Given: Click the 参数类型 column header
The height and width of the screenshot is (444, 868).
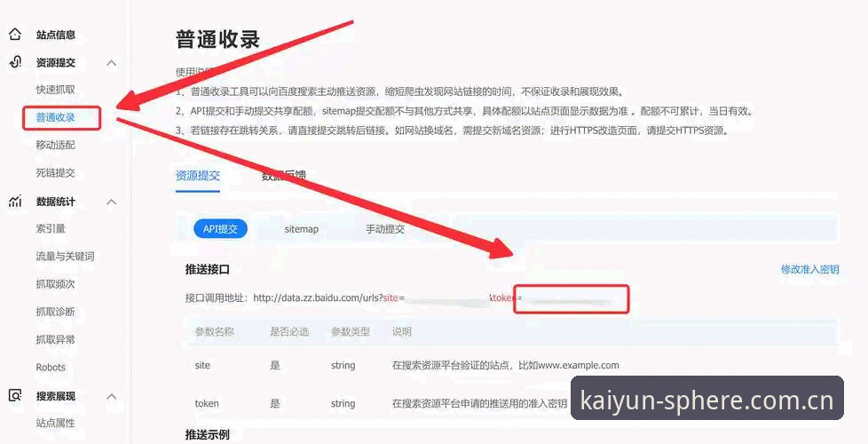Looking at the screenshot, I should point(351,331).
